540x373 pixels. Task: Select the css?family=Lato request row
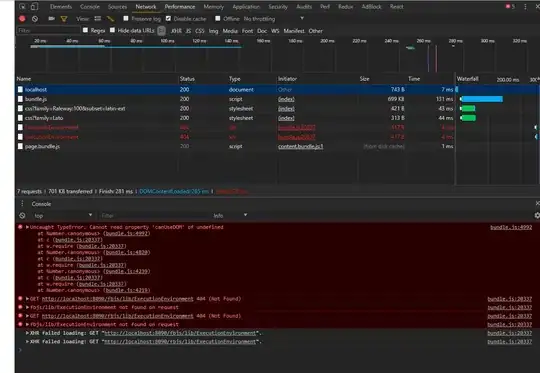point(278,118)
